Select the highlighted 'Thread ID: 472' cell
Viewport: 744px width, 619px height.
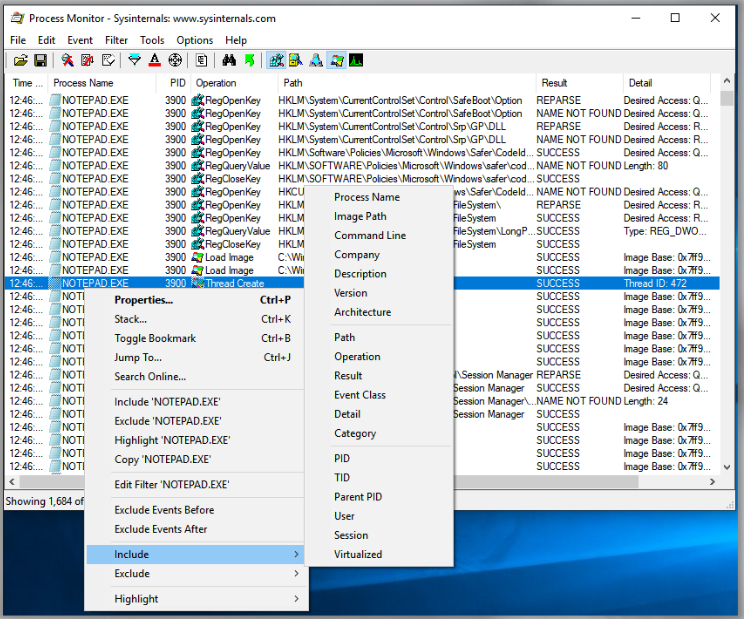[655, 283]
